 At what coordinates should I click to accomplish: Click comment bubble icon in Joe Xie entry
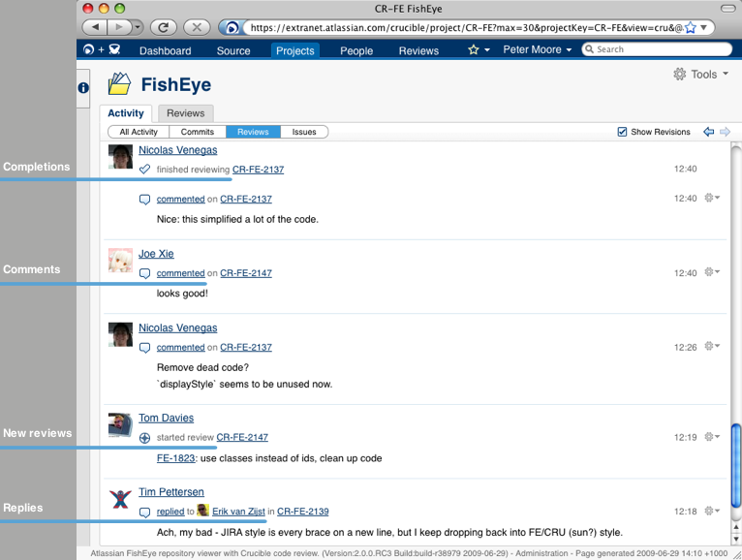pyautogui.click(x=144, y=273)
